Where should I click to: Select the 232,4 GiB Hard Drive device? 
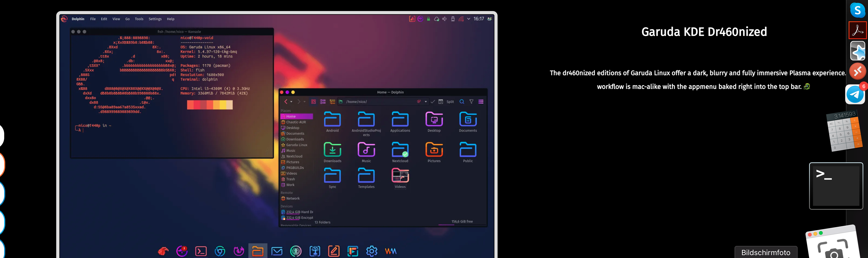pos(297,212)
